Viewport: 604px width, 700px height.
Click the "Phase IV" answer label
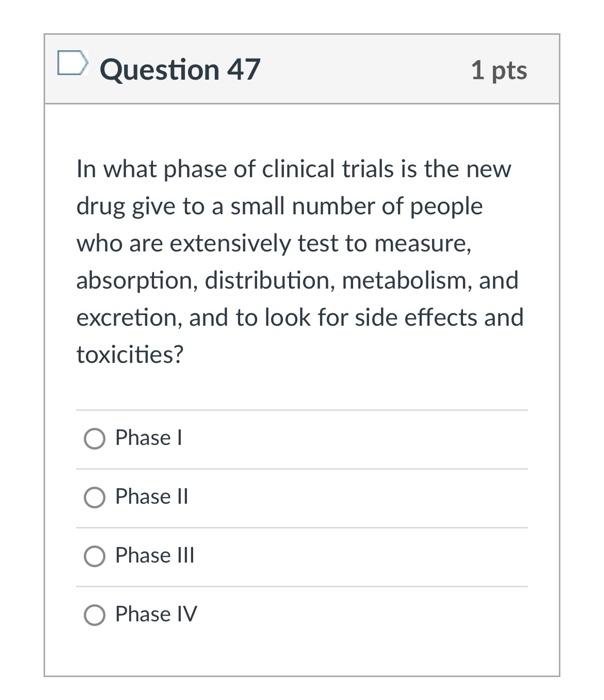156,615
